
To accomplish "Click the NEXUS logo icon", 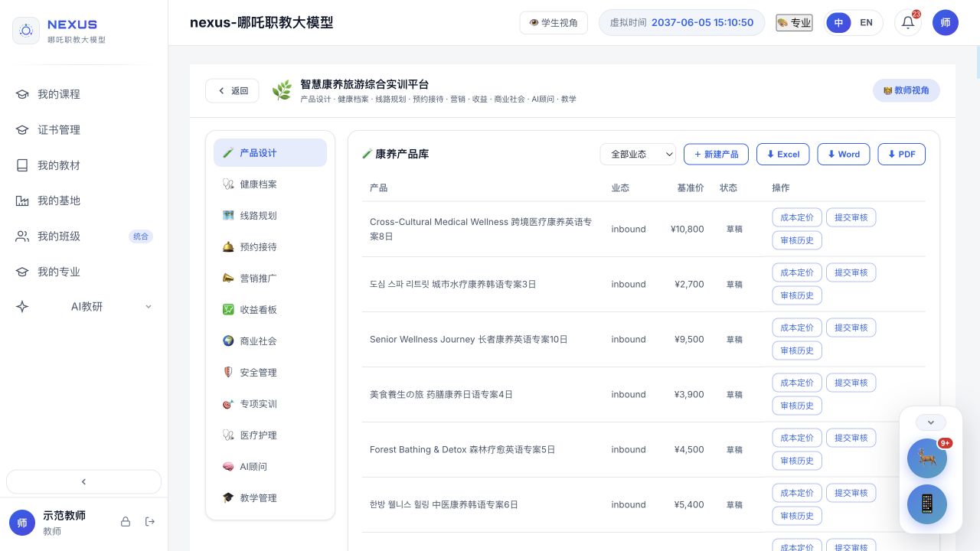I will point(26,31).
